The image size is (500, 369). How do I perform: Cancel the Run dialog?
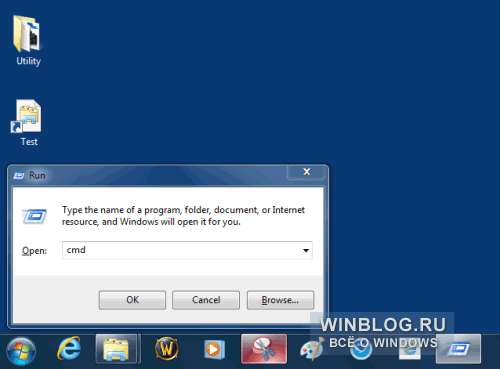[206, 300]
